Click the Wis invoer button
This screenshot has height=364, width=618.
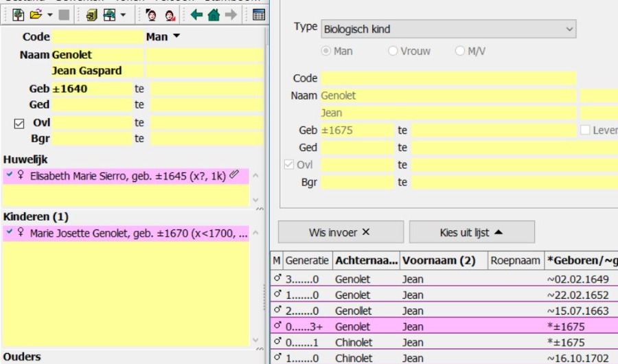click(x=340, y=232)
